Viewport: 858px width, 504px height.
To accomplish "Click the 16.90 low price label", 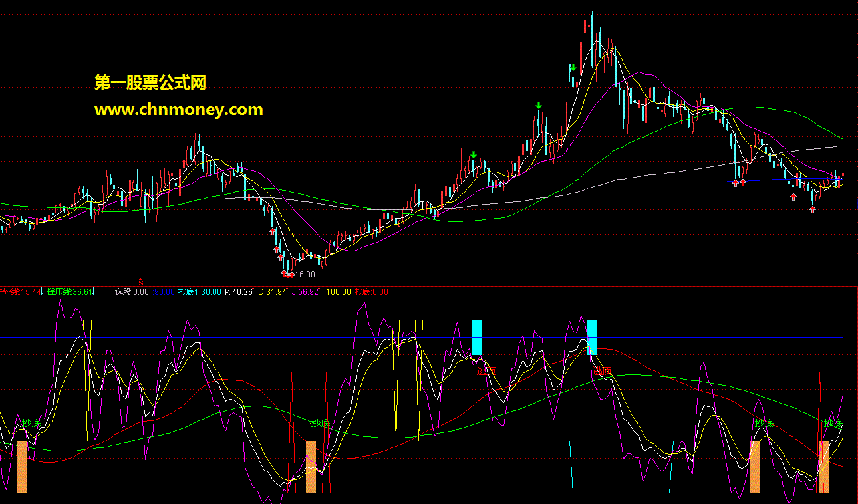I will coord(304,274).
